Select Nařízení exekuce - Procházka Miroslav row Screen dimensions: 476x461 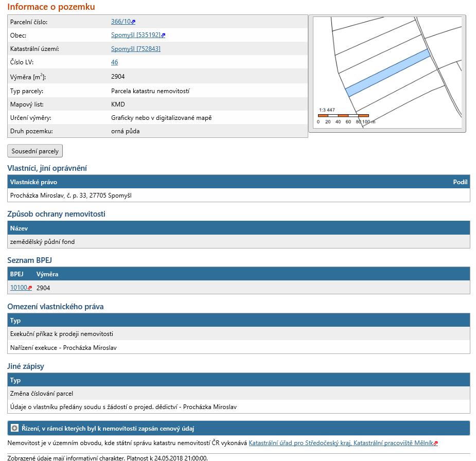pyautogui.click(x=239, y=347)
